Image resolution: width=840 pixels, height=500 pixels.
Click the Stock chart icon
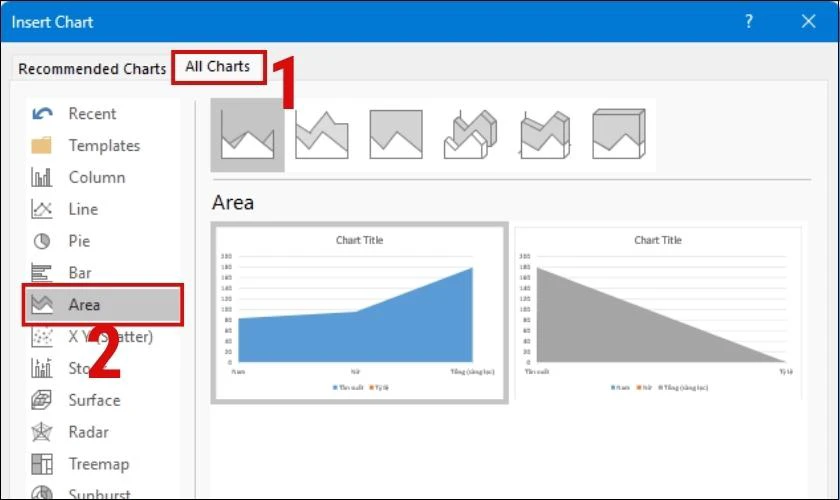point(42,368)
